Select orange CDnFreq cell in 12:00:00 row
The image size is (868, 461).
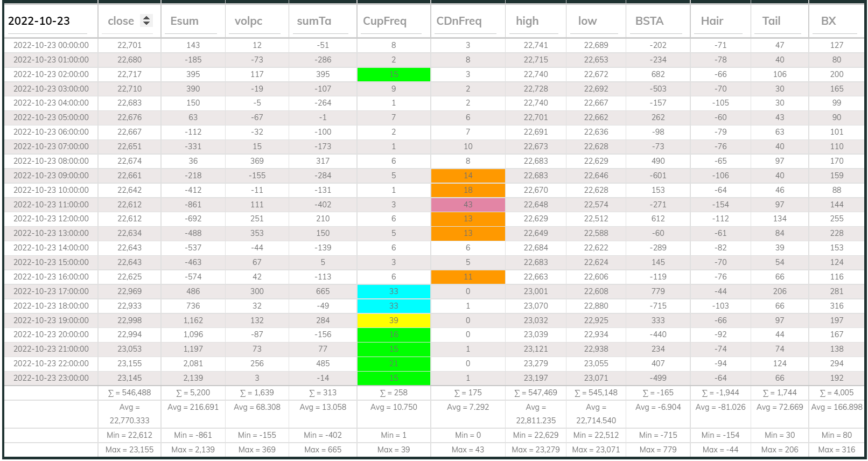pos(468,219)
